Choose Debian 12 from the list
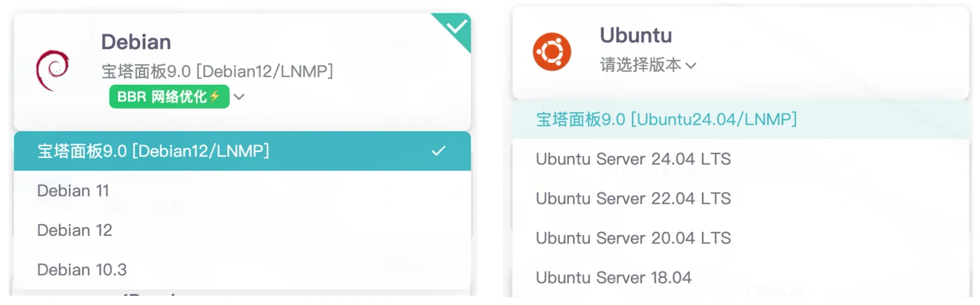The height and width of the screenshot is (305, 980). [243, 230]
